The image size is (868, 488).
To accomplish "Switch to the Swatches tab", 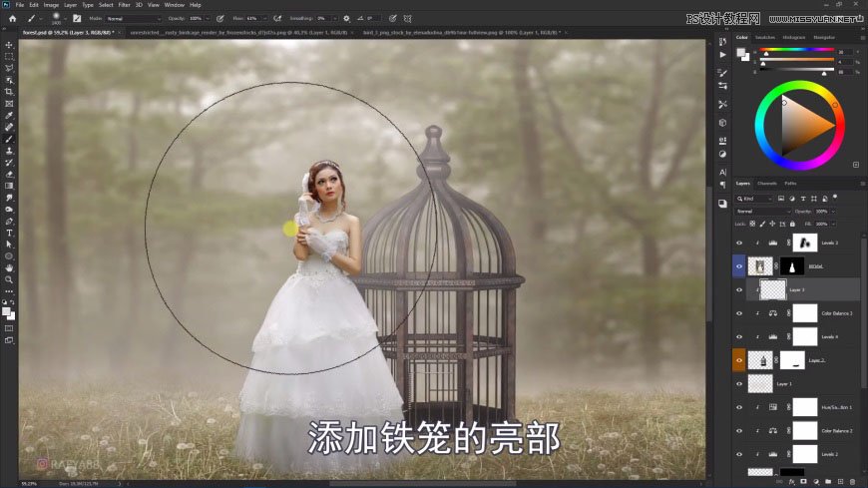I will pyautogui.click(x=765, y=37).
